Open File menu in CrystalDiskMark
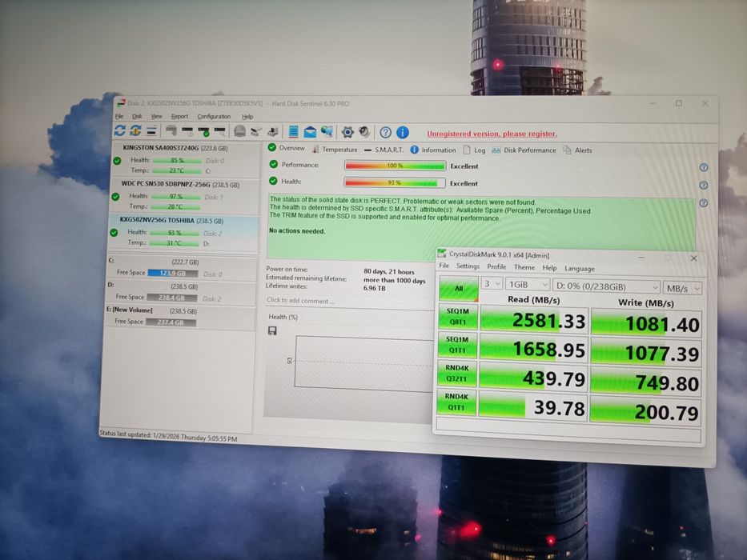 (x=444, y=266)
